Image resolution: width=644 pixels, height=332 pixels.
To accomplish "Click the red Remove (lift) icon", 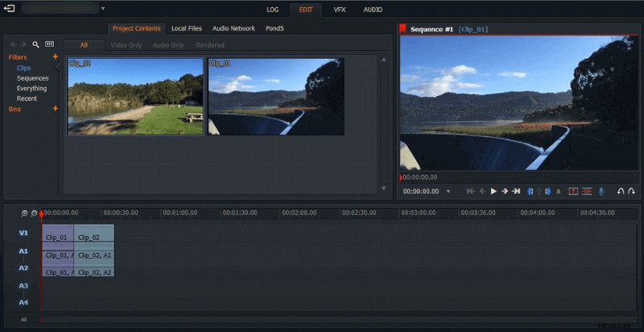I will (573, 191).
